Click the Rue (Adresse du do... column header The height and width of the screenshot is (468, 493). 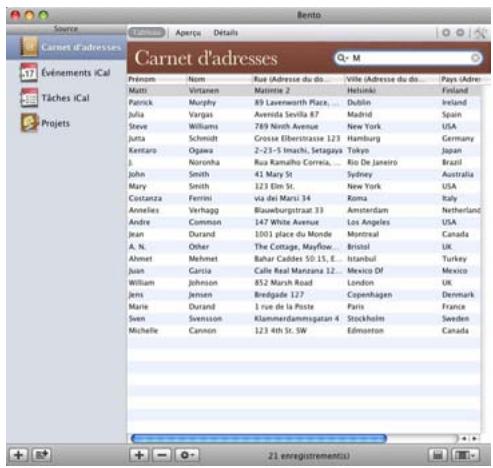point(298,79)
